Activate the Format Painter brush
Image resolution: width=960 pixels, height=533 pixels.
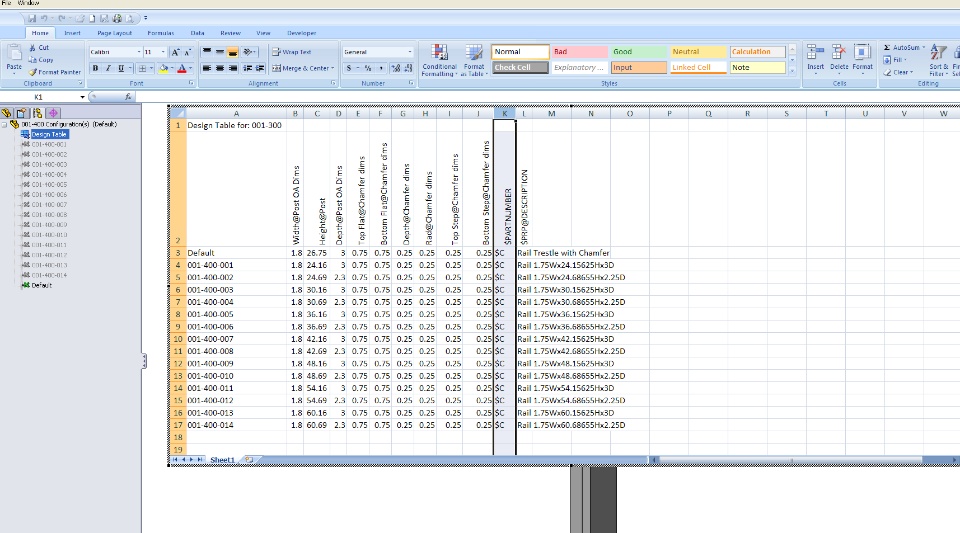32,72
